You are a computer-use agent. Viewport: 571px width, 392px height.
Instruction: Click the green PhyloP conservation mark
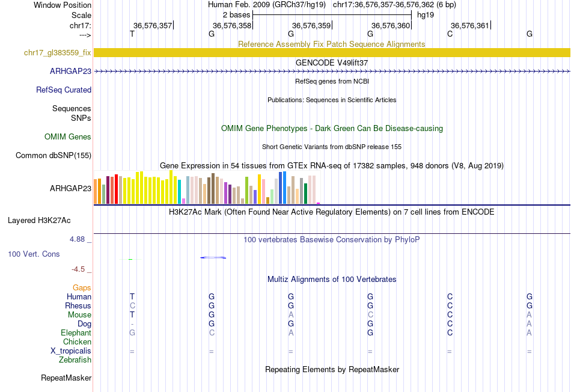click(x=130, y=259)
